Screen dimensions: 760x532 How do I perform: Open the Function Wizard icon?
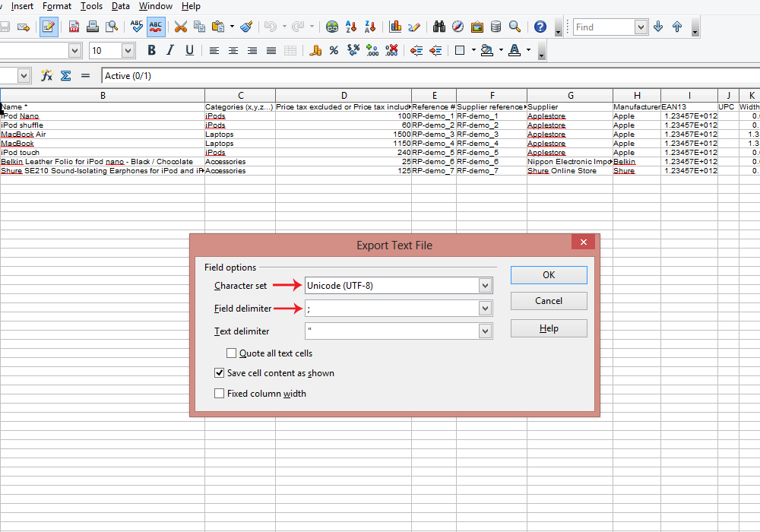coord(46,75)
